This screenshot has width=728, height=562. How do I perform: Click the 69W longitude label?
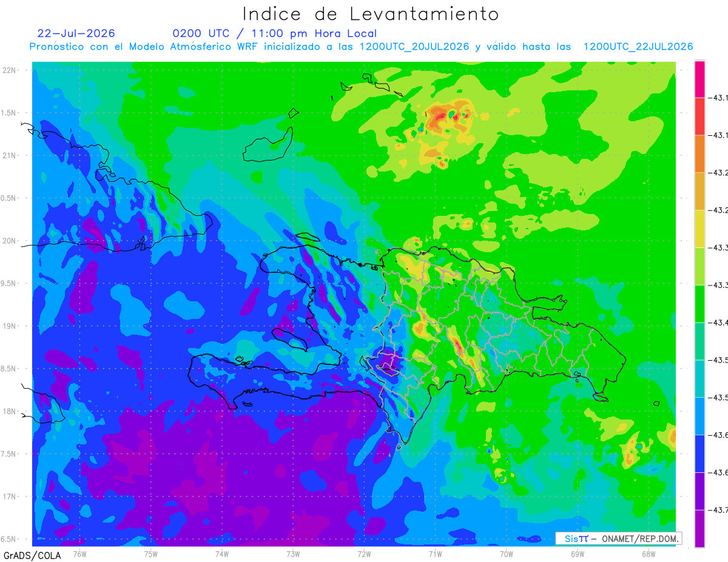pos(578,554)
